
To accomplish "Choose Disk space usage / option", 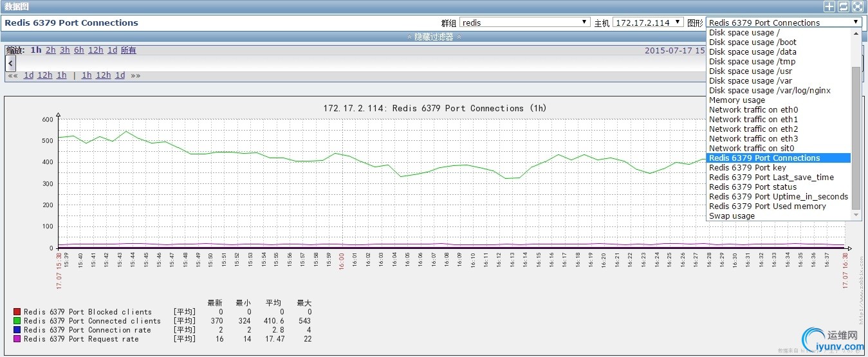I will tap(779, 33).
